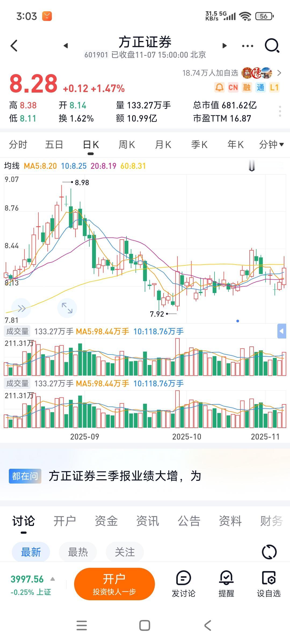Switch to 资料 tab
The width and height of the screenshot is (290, 644).
point(230,521)
